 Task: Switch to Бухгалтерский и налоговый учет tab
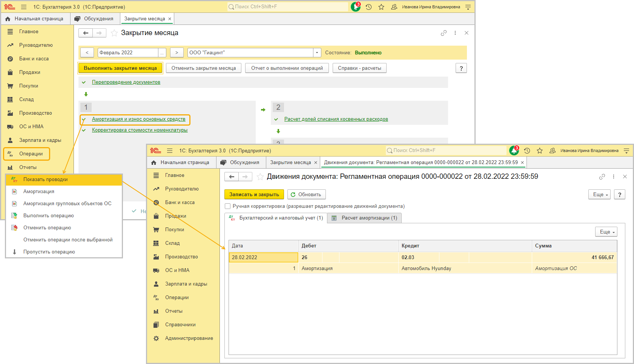(x=276, y=218)
